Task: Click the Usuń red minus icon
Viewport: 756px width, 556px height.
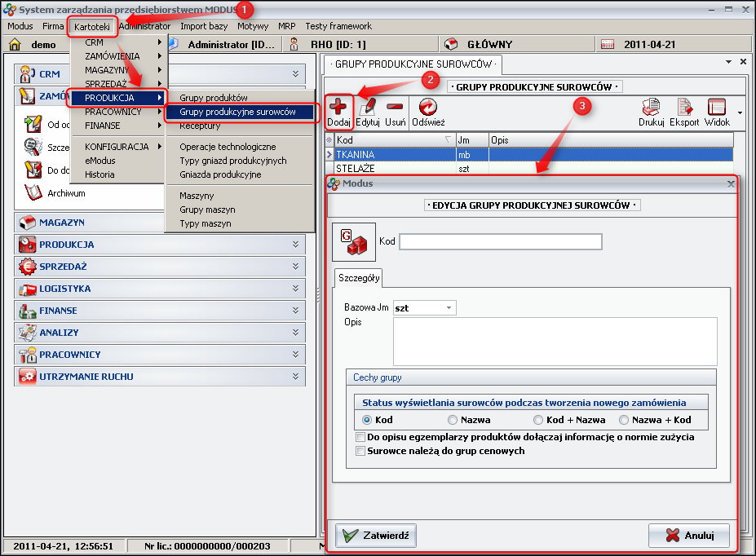Action: (395, 107)
